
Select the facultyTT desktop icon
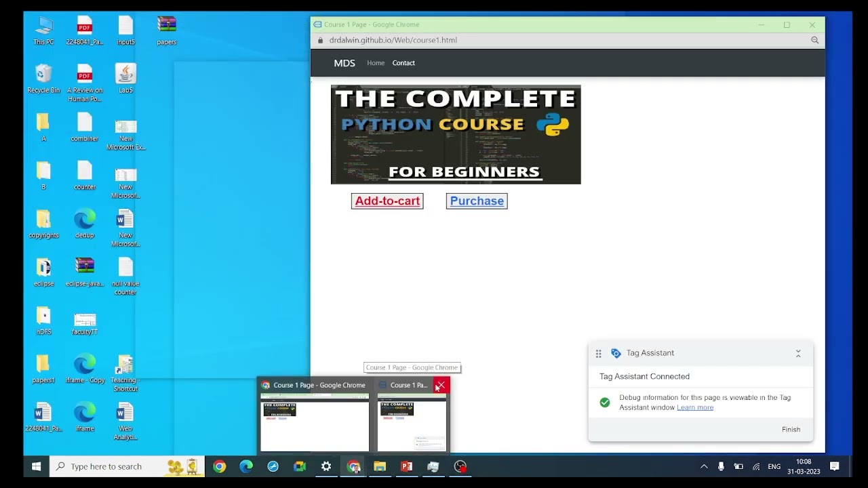85,324
